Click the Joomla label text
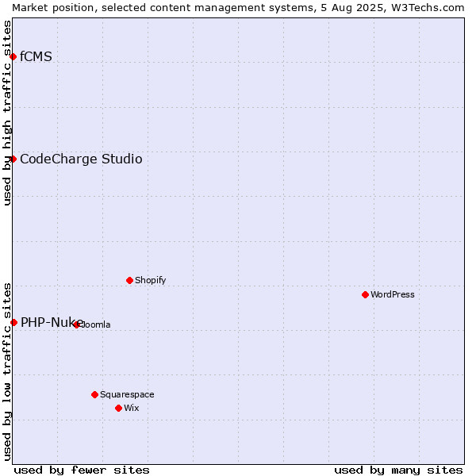The height and width of the screenshot is (476, 476). [94, 324]
